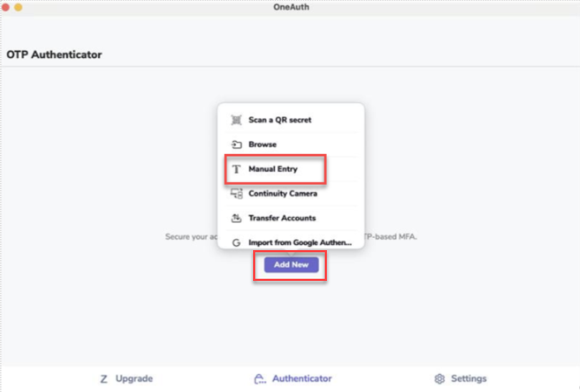Click the Manual Entry 'T' icon
The height and width of the screenshot is (392, 580).
[236, 170]
